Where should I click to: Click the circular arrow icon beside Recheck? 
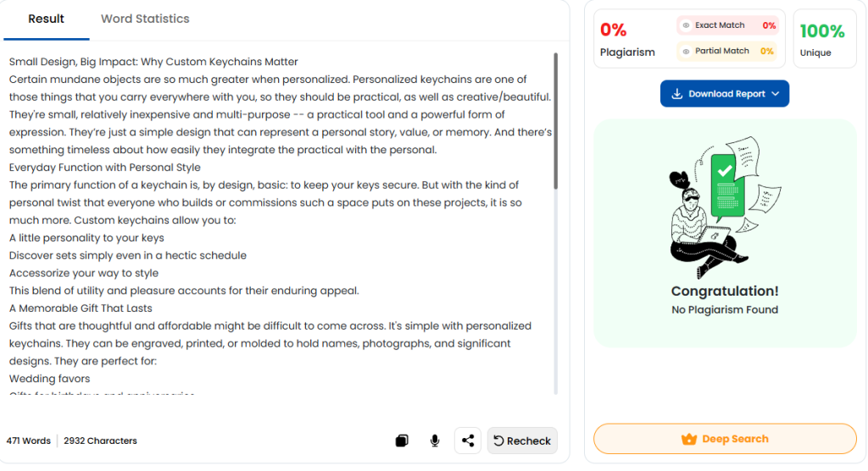pos(499,441)
